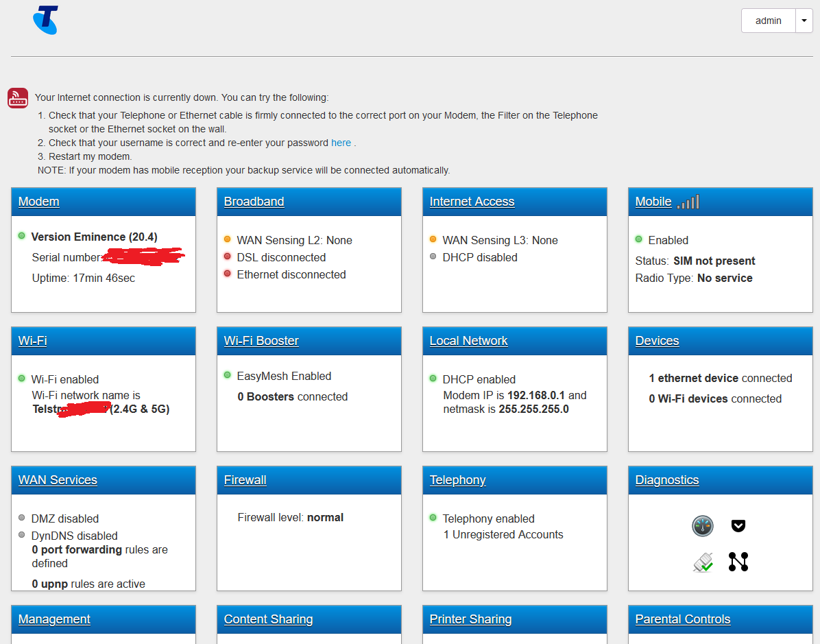Viewport: 820px width, 644px height.
Task: Open the Wi-Fi settings card
Action: 32,341
